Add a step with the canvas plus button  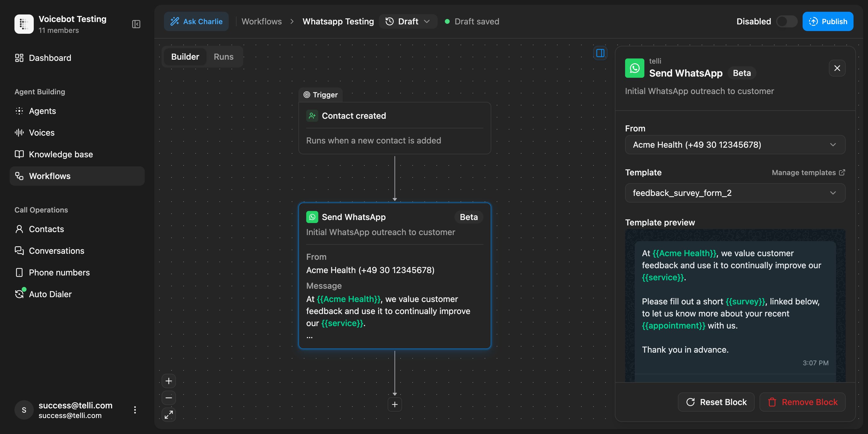point(395,404)
